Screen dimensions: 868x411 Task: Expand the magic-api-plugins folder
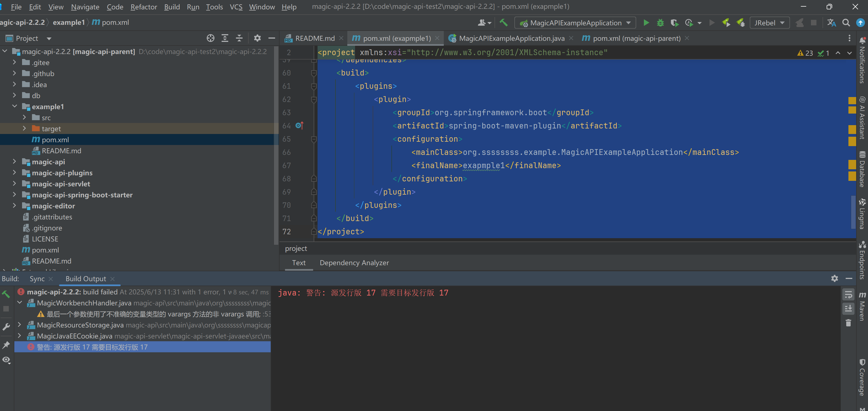coord(14,173)
